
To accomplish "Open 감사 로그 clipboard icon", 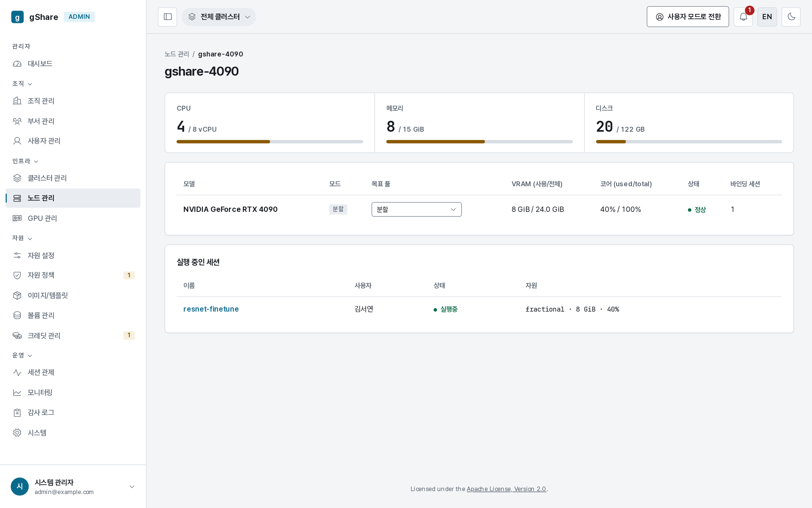I will [17, 412].
